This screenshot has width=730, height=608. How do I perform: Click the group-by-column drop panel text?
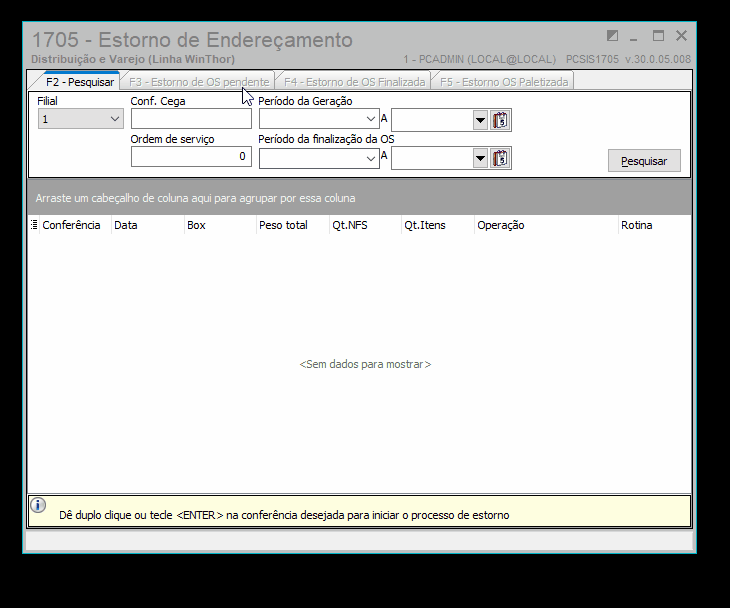(196, 198)
